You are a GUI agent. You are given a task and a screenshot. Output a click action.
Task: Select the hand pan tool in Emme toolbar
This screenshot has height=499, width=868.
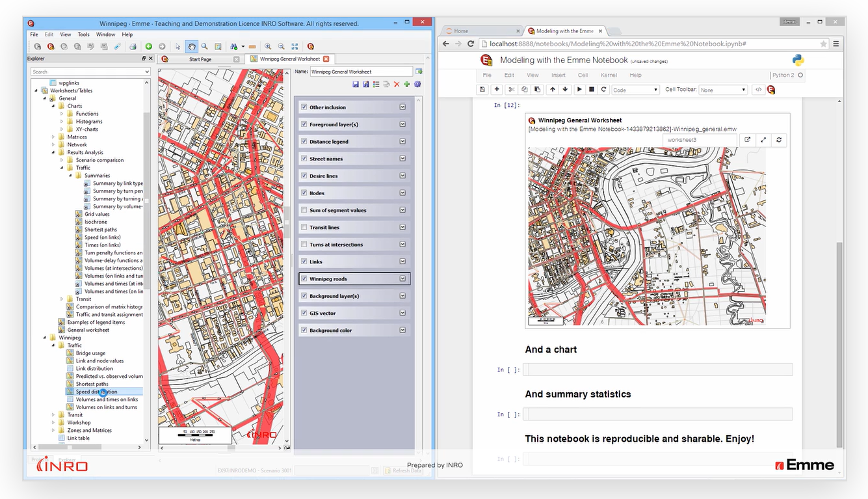coord(191,46)
